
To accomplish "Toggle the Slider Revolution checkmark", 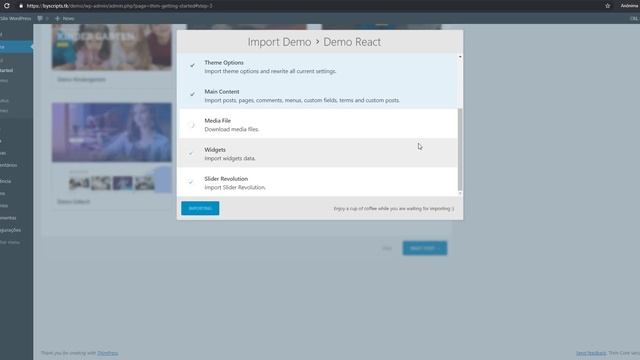I will pyautogui.click(x=191, y=182).
